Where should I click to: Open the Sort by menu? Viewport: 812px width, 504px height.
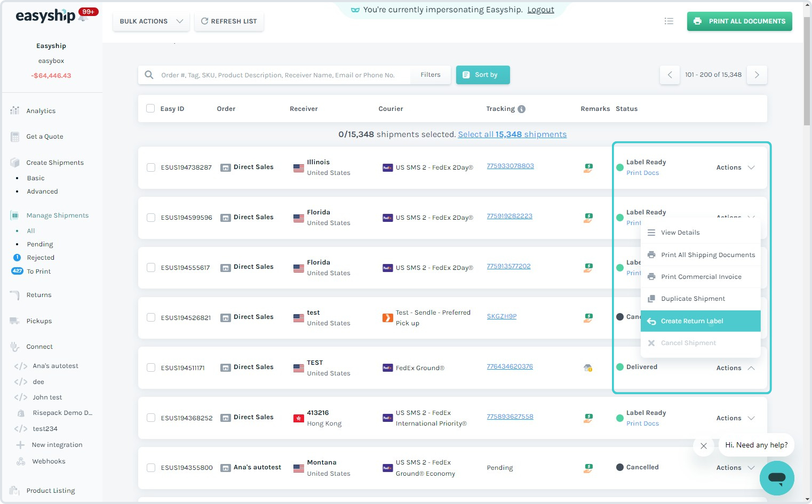(482, 75)
